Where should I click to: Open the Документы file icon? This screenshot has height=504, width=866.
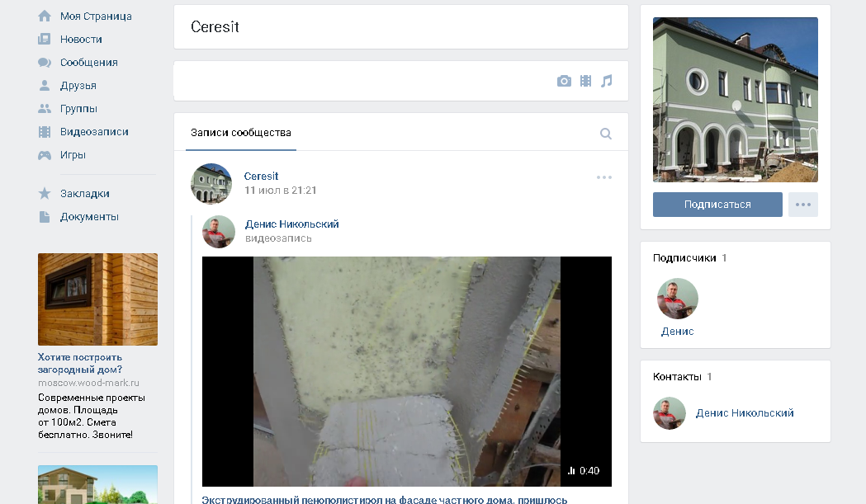(x=45, y=217)
